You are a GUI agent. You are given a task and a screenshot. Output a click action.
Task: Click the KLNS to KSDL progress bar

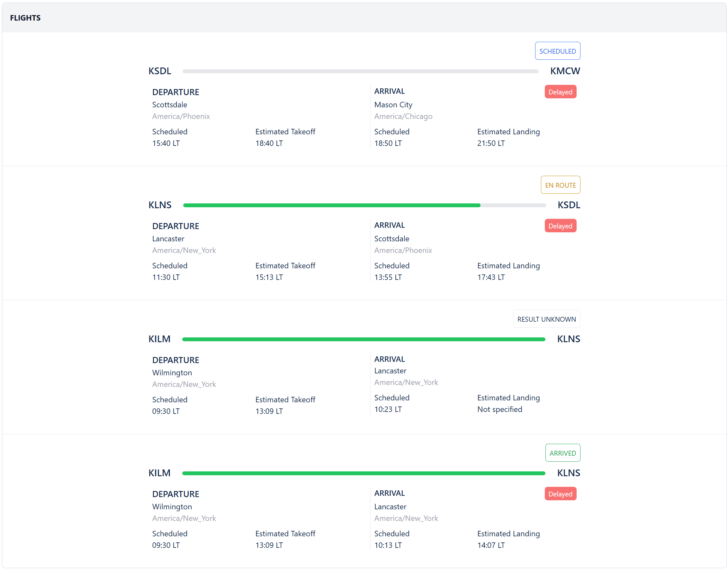[364, 205]
